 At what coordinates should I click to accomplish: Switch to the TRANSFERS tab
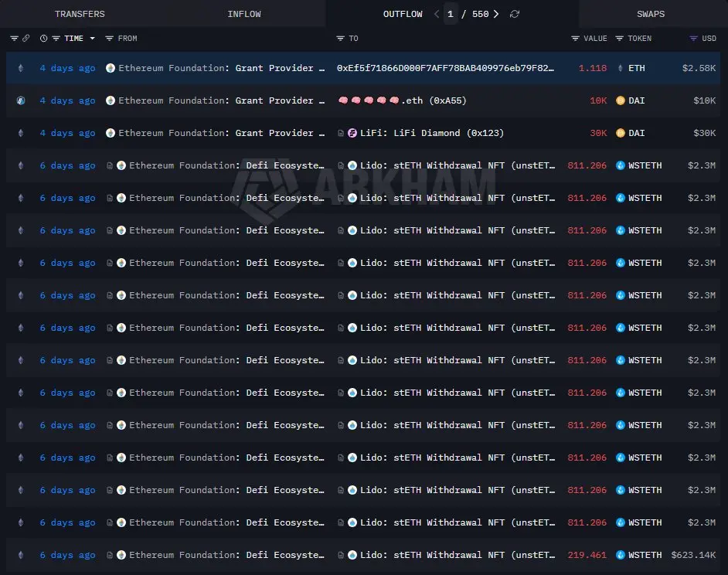point(80,14)
